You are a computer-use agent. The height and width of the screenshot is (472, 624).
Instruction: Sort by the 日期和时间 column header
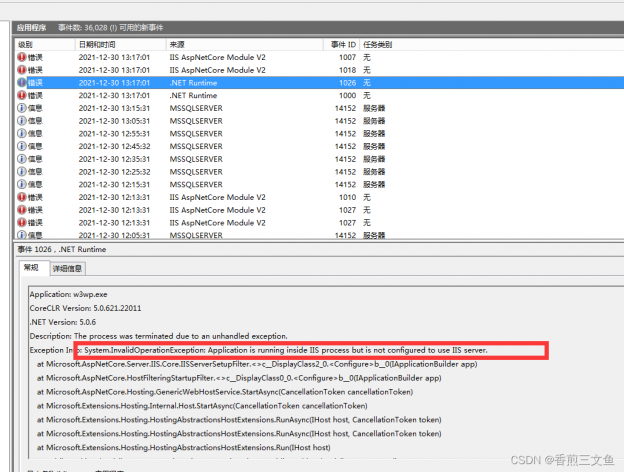pyautogui.click(x=97, y=45)
